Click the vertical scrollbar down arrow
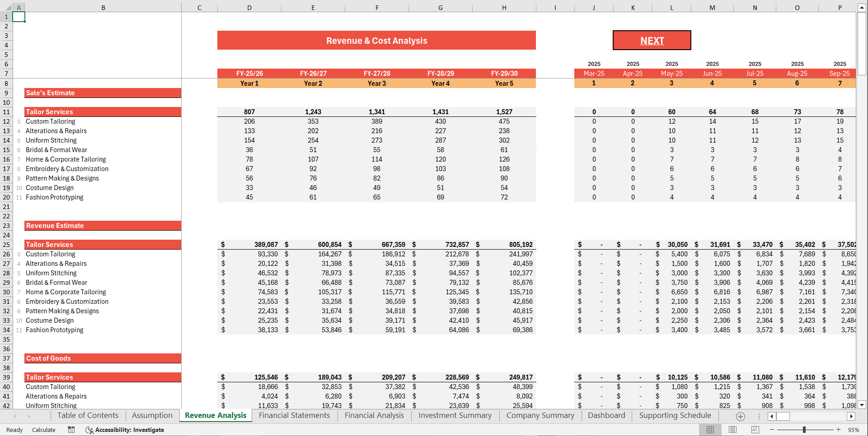 coord(863,405)
